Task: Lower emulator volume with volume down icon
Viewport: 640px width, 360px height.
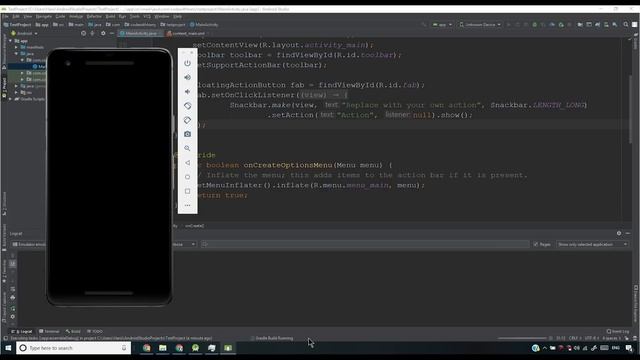Action: 187,92
